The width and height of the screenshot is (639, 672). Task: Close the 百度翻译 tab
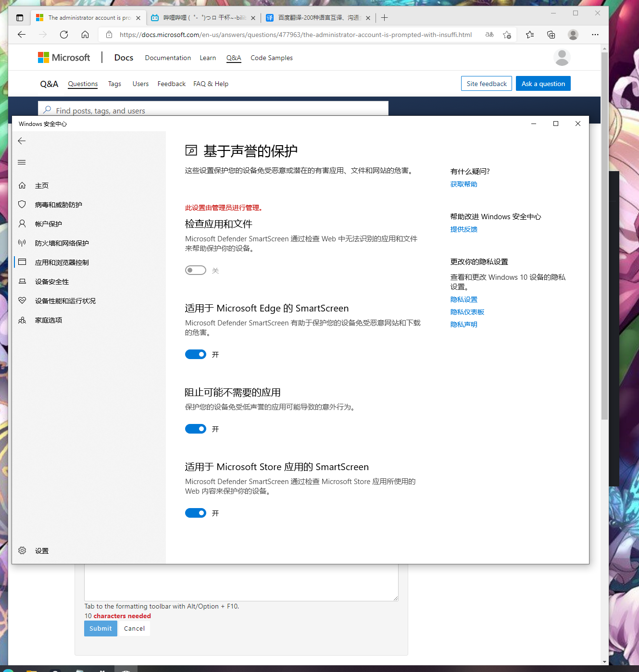click(368, 18)
